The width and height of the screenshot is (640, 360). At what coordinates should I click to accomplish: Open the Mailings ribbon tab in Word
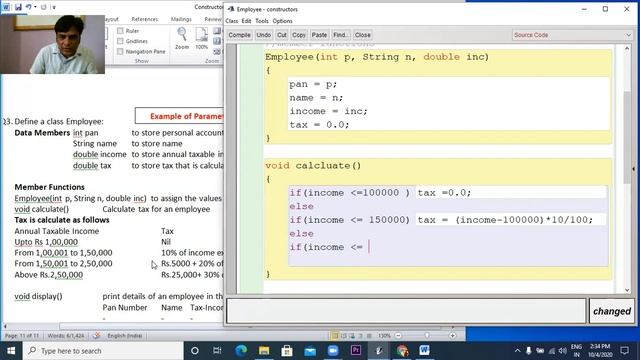click(x=181, y=19)
